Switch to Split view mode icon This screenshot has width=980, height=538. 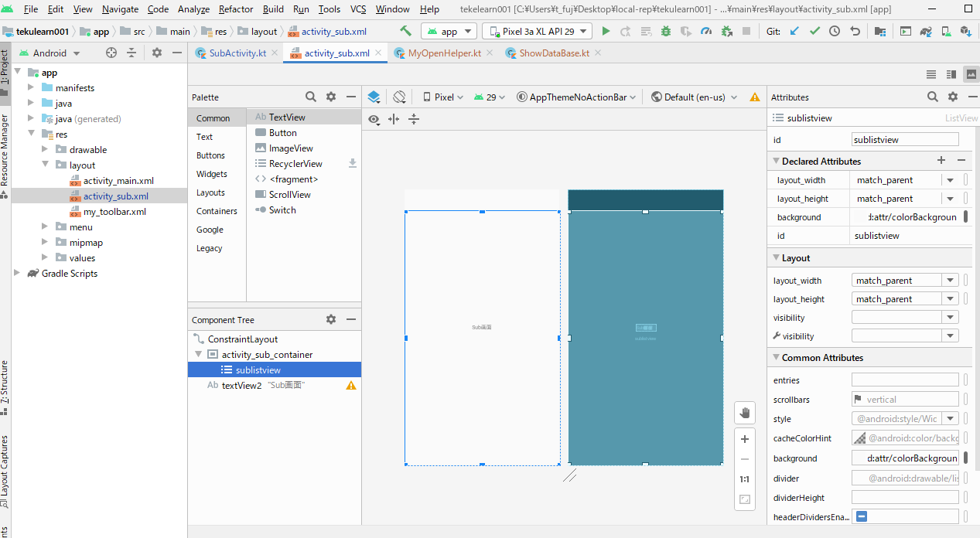point(951,74)
